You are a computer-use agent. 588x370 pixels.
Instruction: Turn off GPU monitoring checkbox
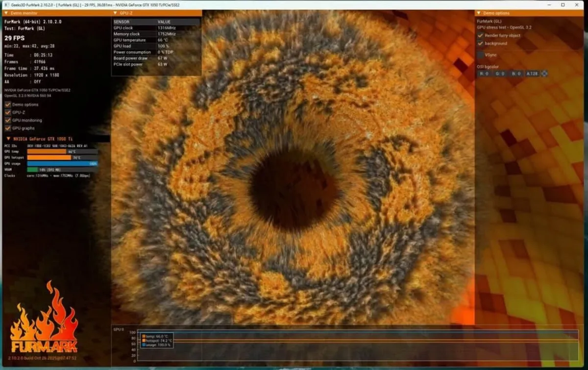pyautogui.click(x=8, y=120)
